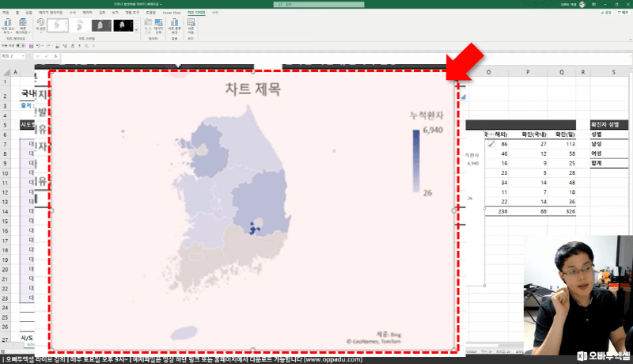The height and width of the screenshot is (364, 633).
Task: Click the print icon in quick access toolbar
Action: coord(57,46)
